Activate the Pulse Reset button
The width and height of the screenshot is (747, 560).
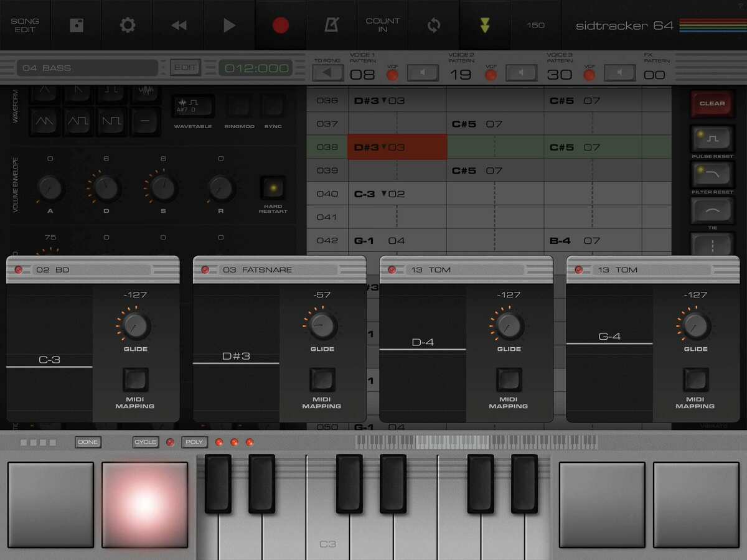[x=712, y=138]
